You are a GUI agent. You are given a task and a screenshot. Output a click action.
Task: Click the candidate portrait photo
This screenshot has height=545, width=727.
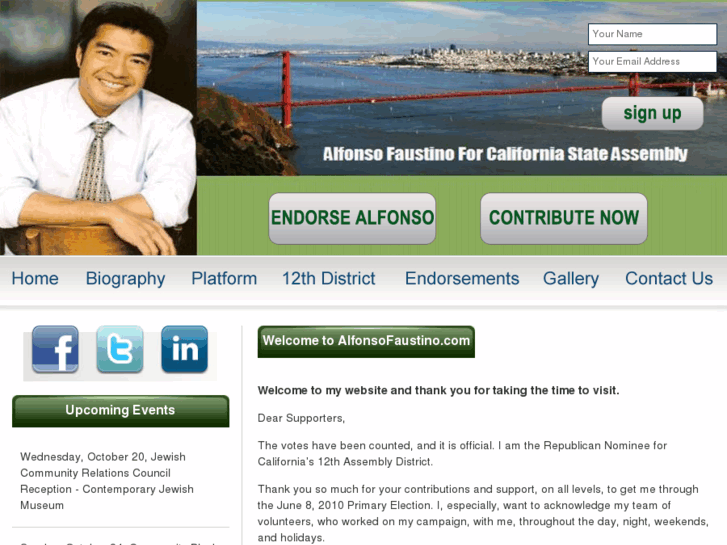[x=98, y=128]
